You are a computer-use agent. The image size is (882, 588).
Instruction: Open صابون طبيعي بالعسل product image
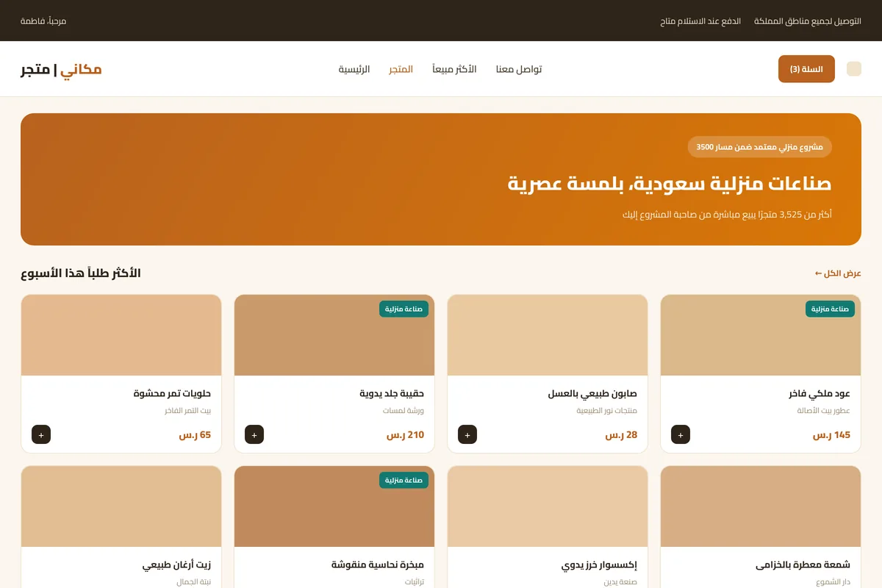(548, 335)
